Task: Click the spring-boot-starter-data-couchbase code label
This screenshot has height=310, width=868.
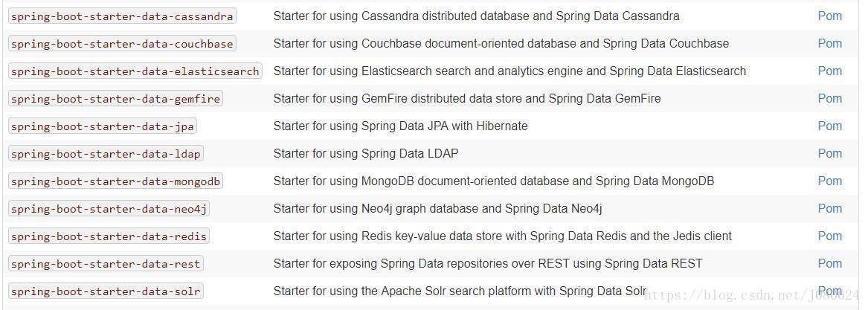Action: tap(122, 44)
